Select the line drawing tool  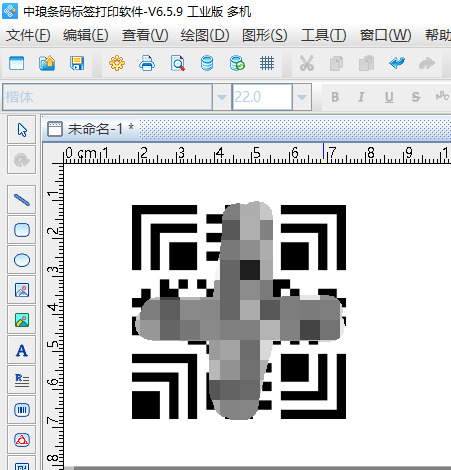22,200
